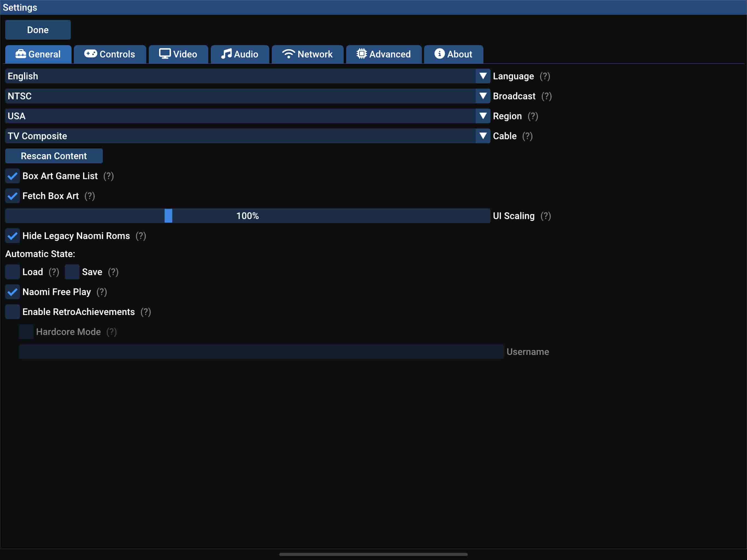Viewport: 747px width, 560px height.
Task: Click the gamepad icon on Controls tab
Action: click(x=91, y=54)
